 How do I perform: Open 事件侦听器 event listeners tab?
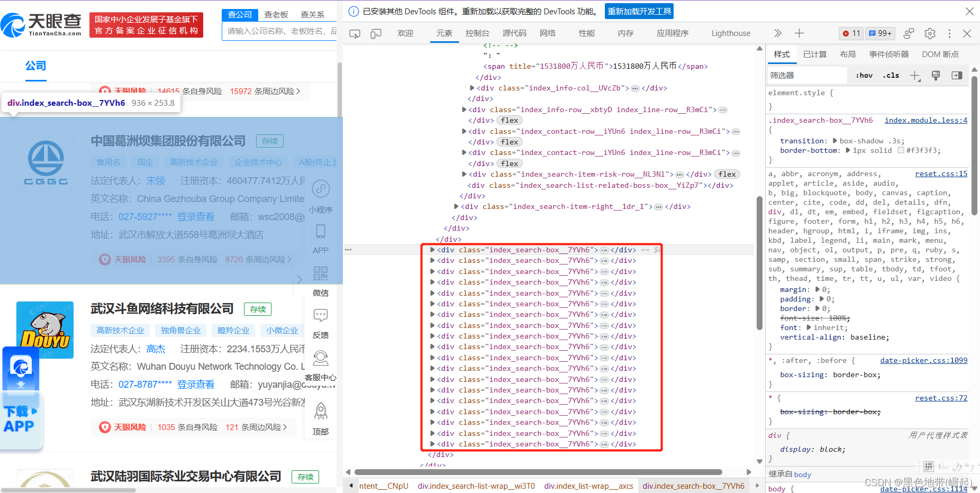889,54
